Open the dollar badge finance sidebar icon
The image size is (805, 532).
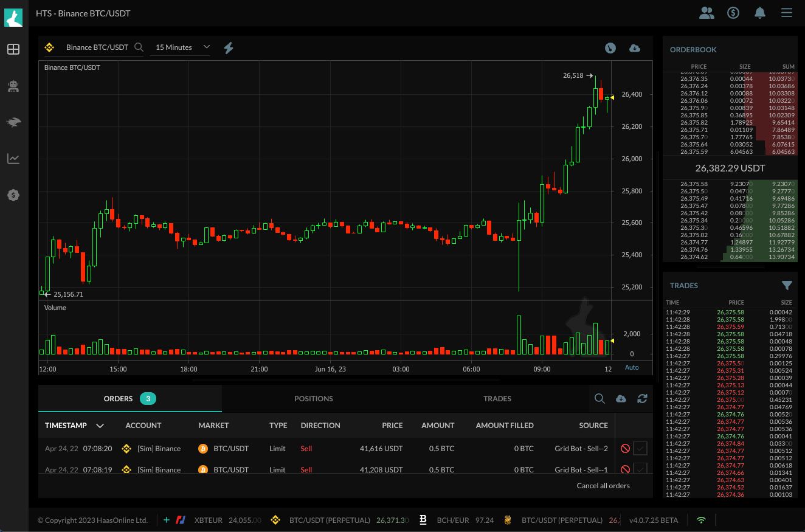click(x=13, y=195)
